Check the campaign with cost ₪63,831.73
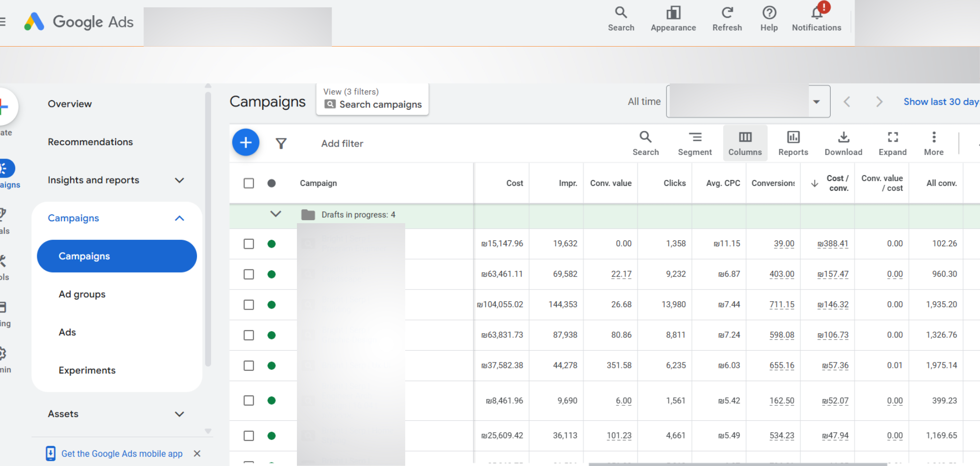 point(249,335)
